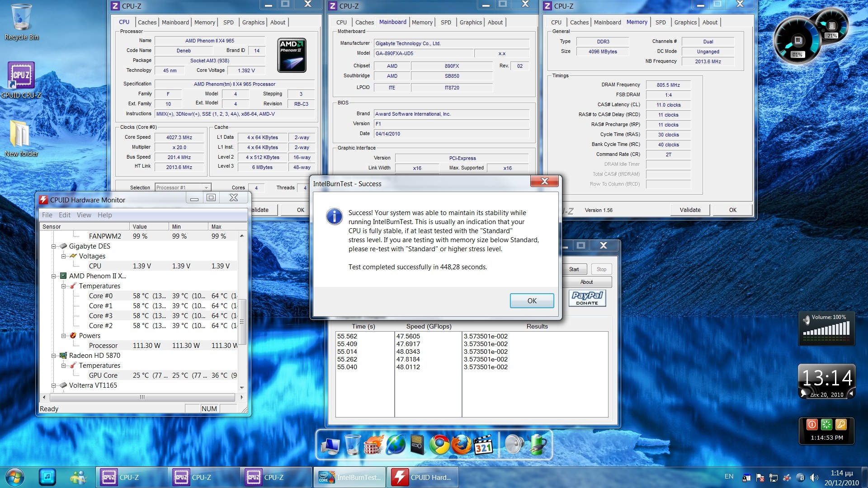
Task: Click OK in the right CPU-Z window
Action: tap(732, 210)
